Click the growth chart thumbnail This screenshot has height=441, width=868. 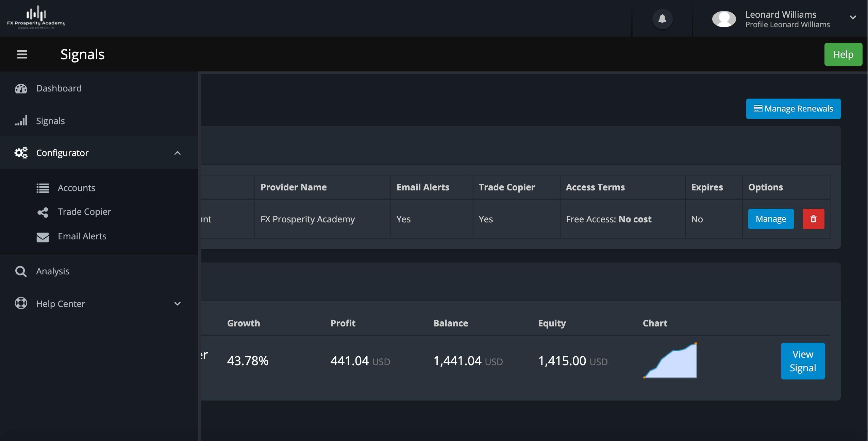pos(670,360)
